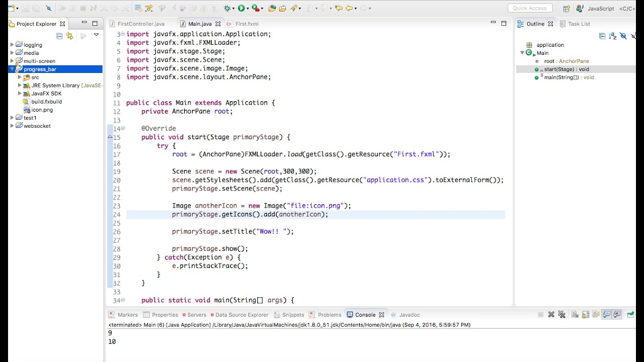This screenshot has height=362, width=644.
Task: Go to last edit location arrow
Action: (x=339, y=8)
